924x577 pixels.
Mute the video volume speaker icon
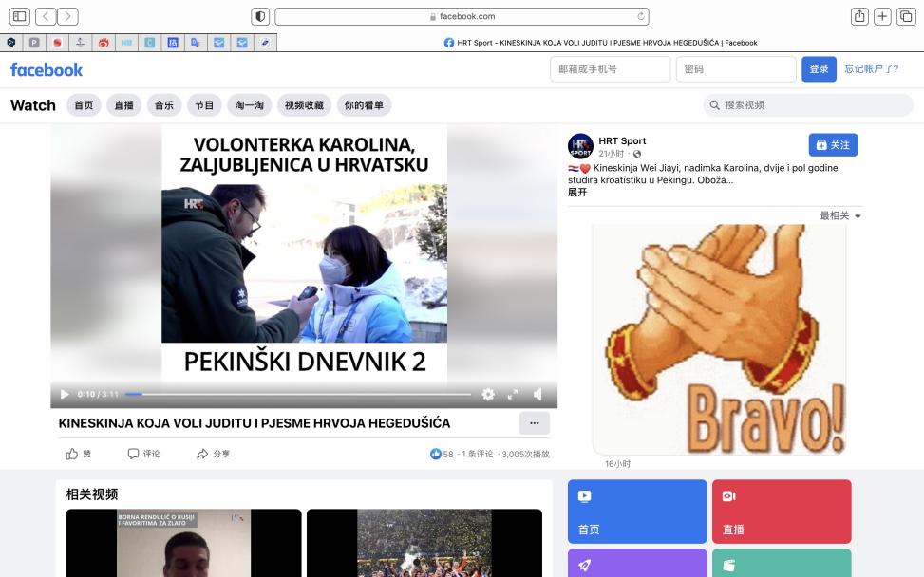[x=537, y=394]
